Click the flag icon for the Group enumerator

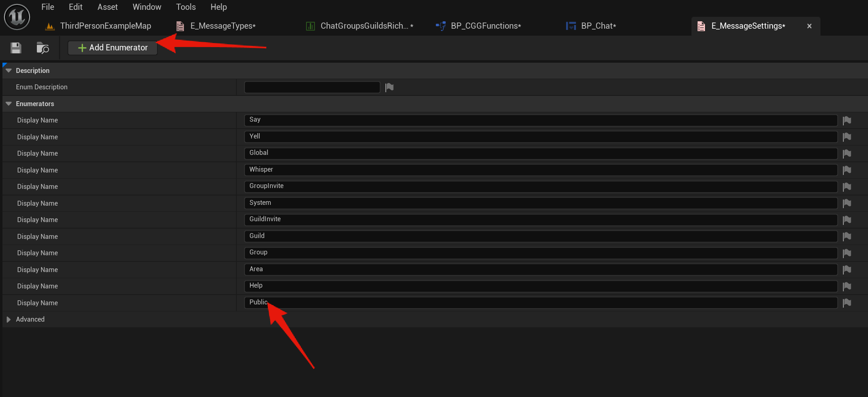point(847,253)
